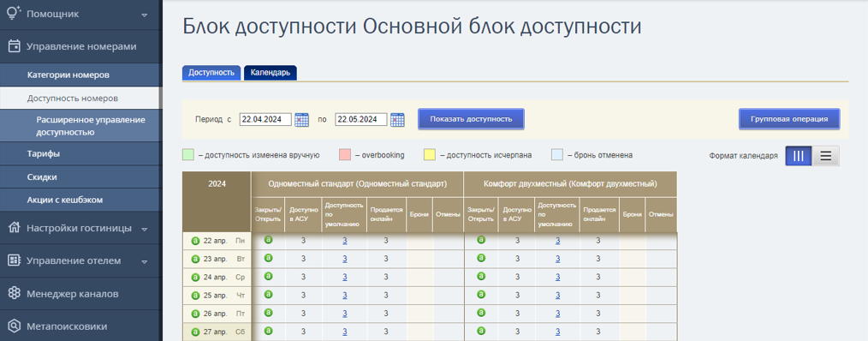
Task: Click the Групповая операция button
Action: pyautogui.click(x=789, y=118)
